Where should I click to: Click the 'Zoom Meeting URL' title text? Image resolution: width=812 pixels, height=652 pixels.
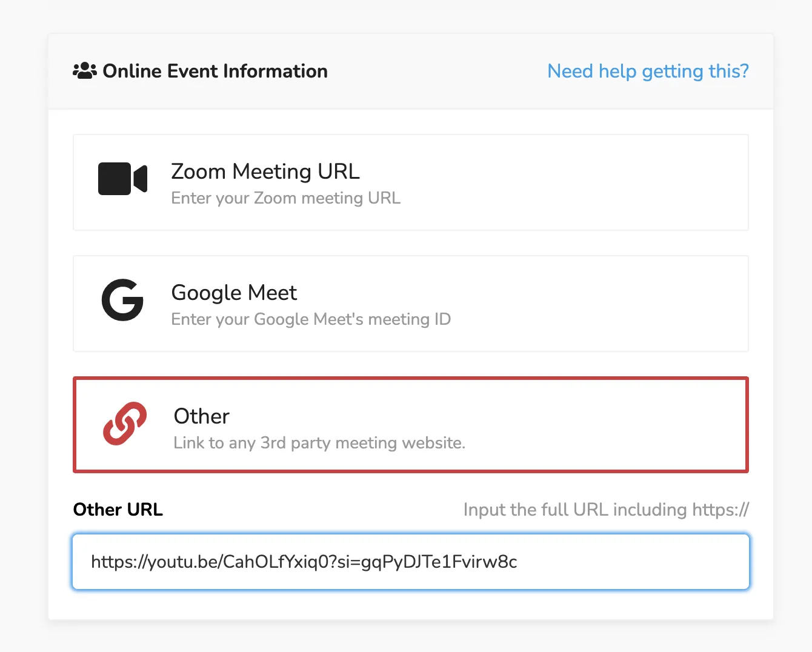(265, 171)
